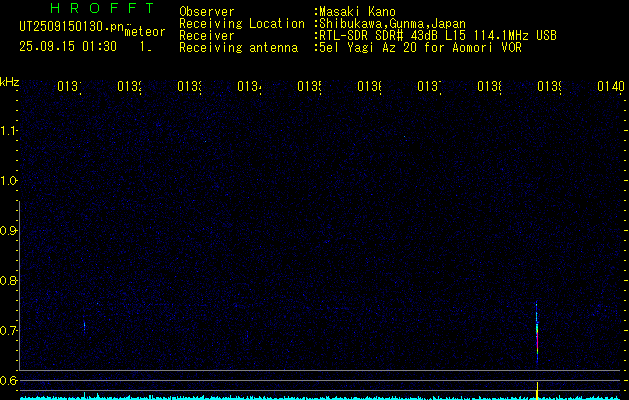Select the filename UT2509150130 text
Screen dimensions: 629x400
pyautogui.click(x=72, y=26)
